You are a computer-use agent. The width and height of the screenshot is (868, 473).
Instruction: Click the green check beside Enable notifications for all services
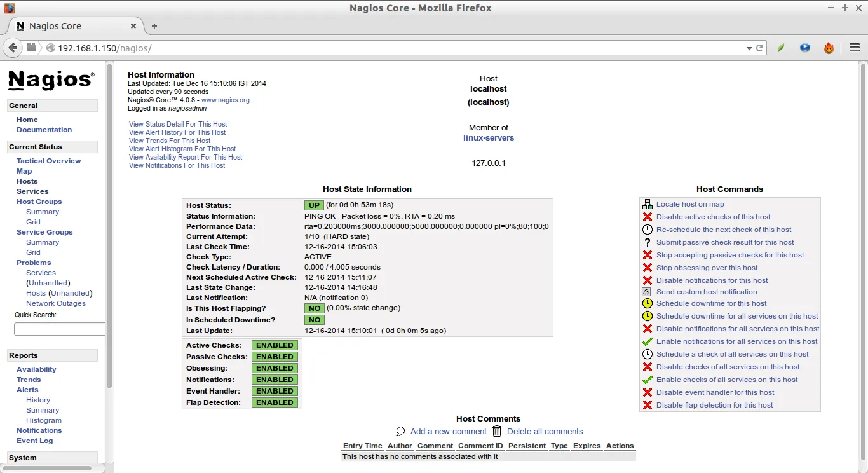click(648, 341)
